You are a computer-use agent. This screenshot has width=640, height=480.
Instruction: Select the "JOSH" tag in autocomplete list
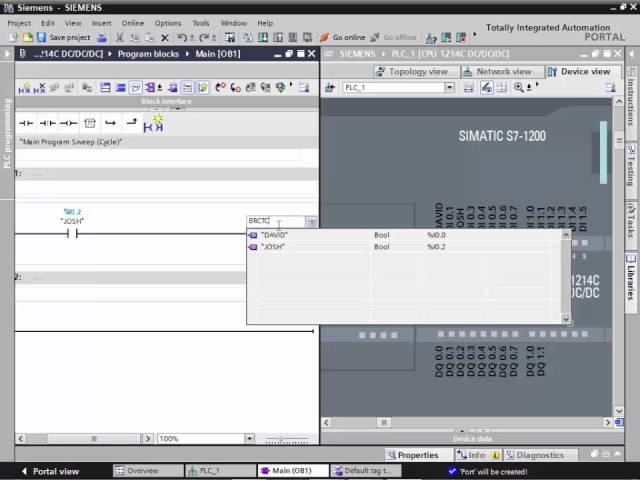(404, 247)
